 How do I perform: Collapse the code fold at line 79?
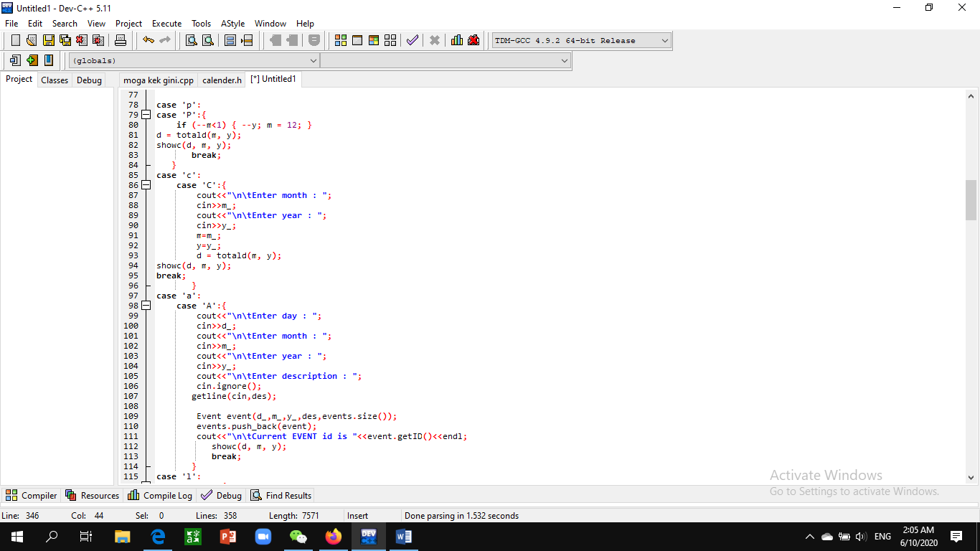(146, 115)
